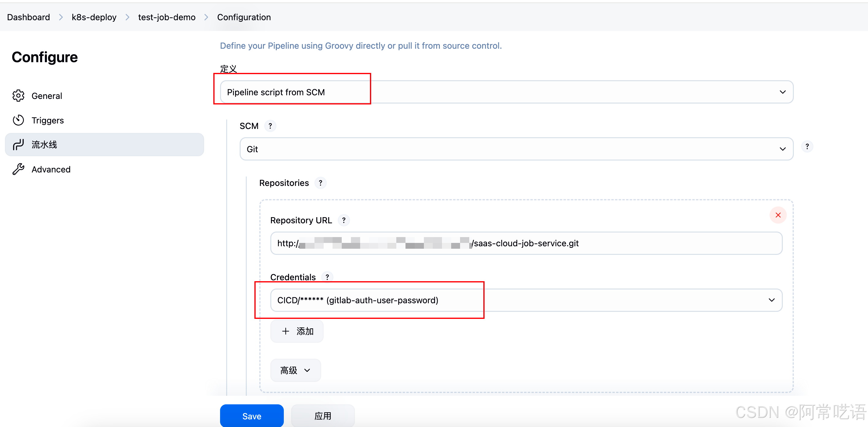Image resolution: width=868 pixels, height=427 pixels.
Task: Open the Credentials selection dropdown
Action: [x=526, y=300]
